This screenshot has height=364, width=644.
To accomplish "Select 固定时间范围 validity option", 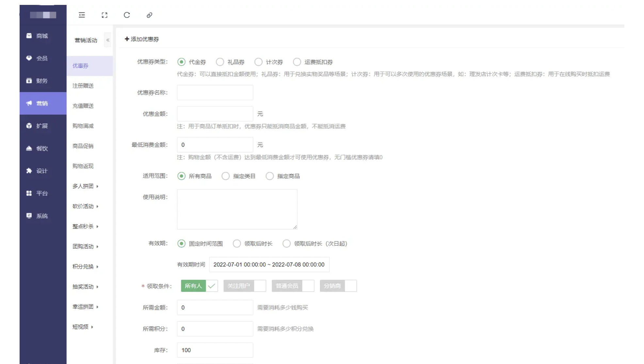I will pyautogui.click(x=181, y=244).
